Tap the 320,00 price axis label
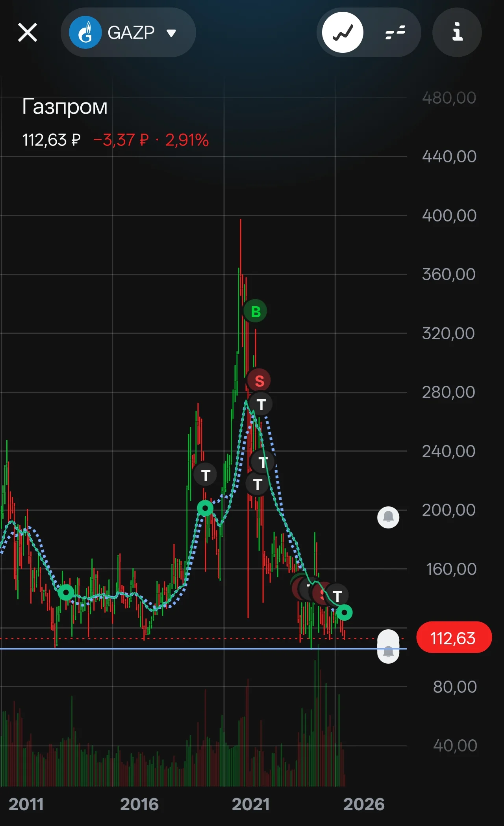 point(448,333)
